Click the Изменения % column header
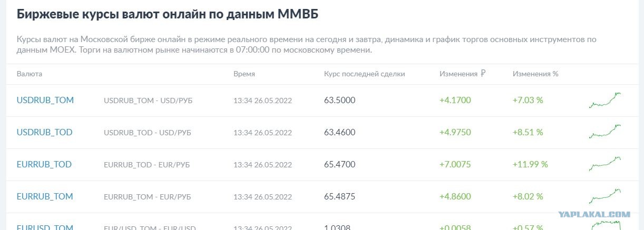The height and width of the screenshot is (230, 644). (x=535, y=74)
